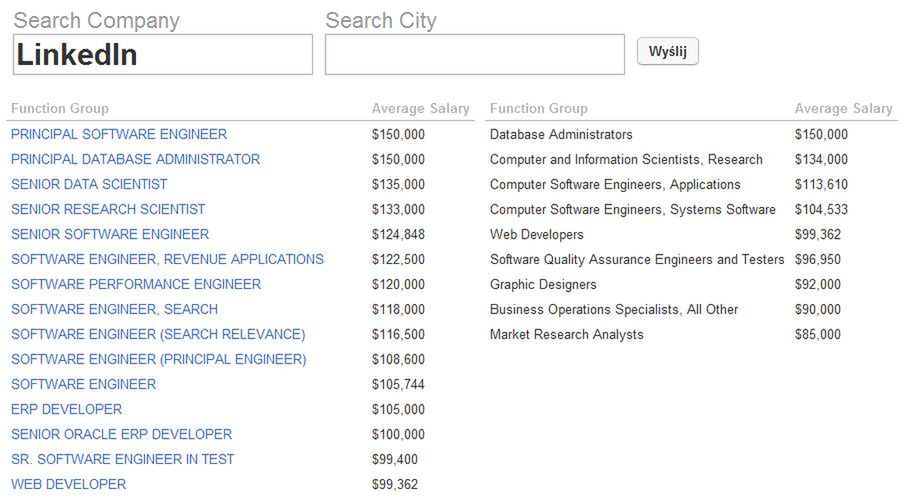This screenshot has width=900, height=500.
Task: Open SOFTWARE ENGINEER (SEARCH RELEVANCE) link
Action: [x=158, y=334]
